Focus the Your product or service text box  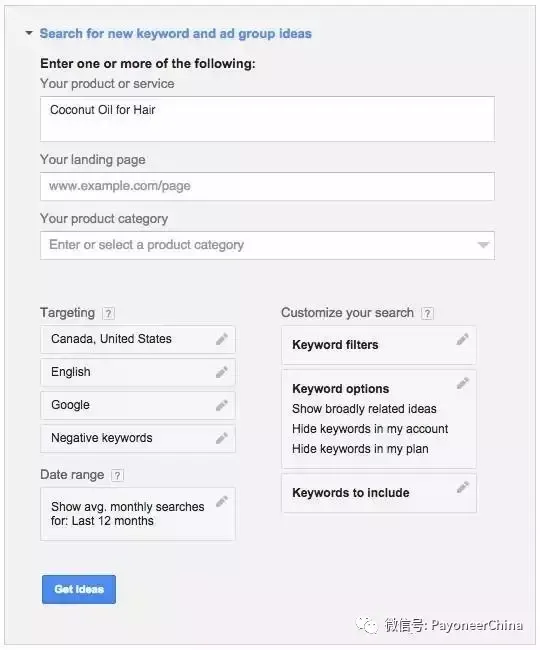(x=267, y=119)
